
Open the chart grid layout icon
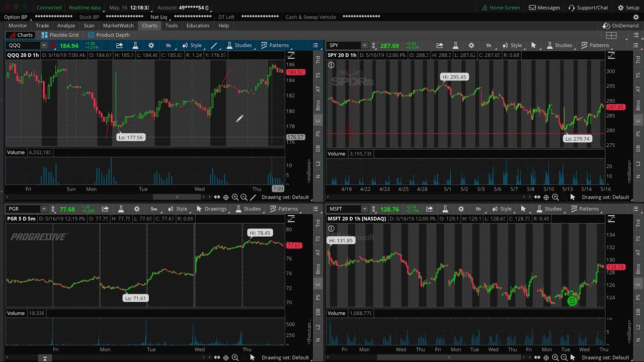(x=611, y=35)
